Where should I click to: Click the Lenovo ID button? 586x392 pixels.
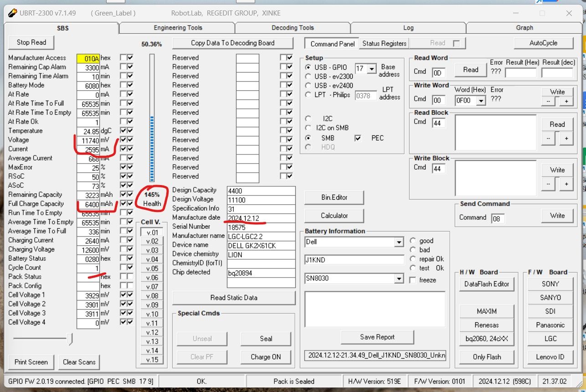(x=550, y=357)
